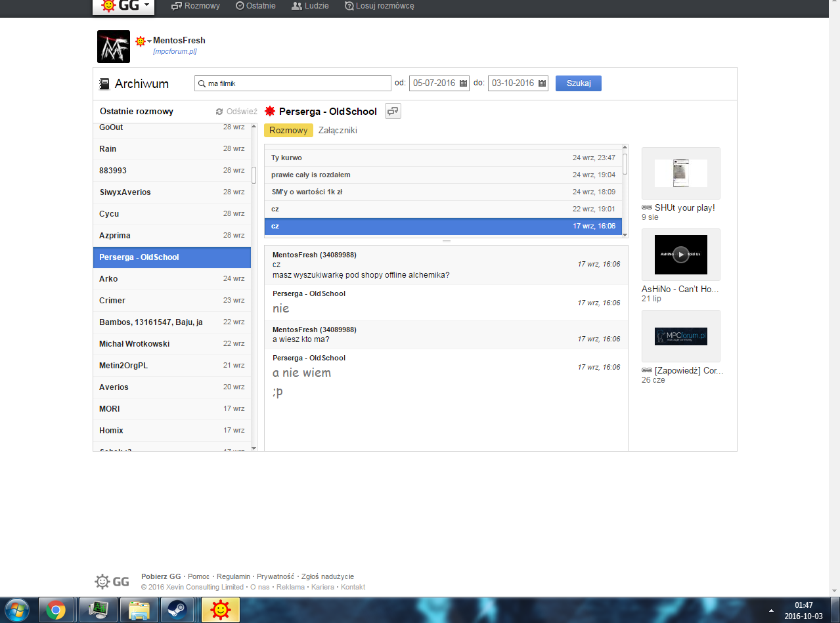Play the AsHiNo video attachment
This screenshot has height=623, width=840.
coord(681,255)
